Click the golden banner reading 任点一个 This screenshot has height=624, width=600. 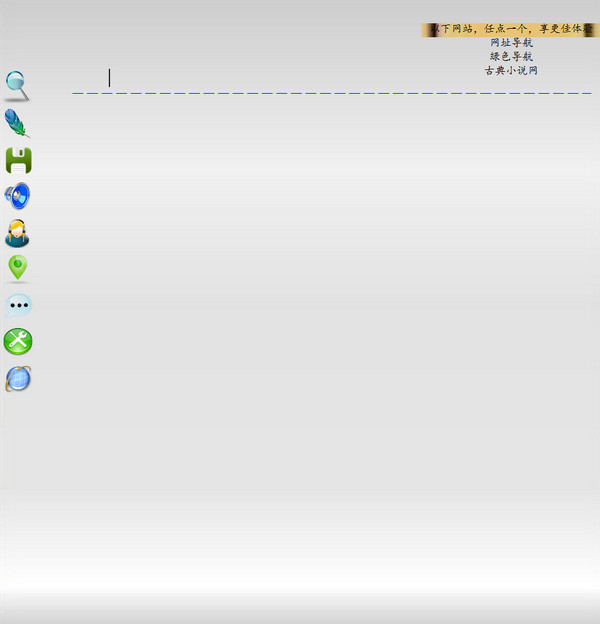pos(510,29)
